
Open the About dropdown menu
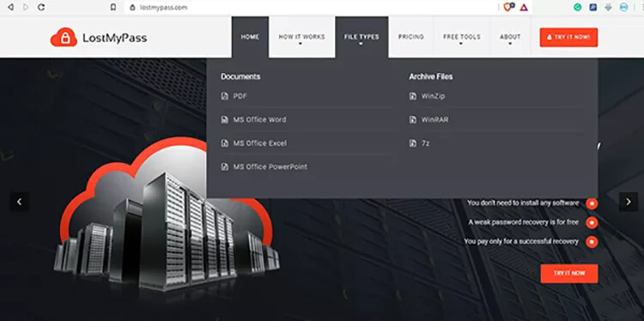(x=510, y=37)
